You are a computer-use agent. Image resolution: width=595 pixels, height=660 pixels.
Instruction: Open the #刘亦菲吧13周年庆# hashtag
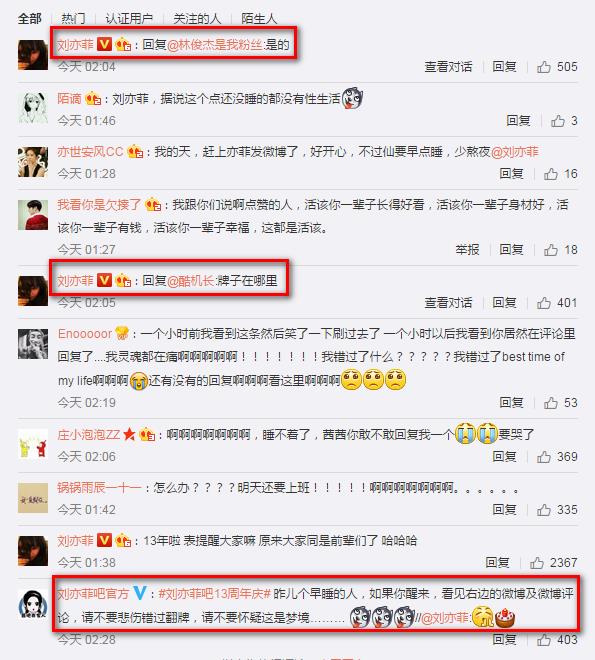coord(214,594)
